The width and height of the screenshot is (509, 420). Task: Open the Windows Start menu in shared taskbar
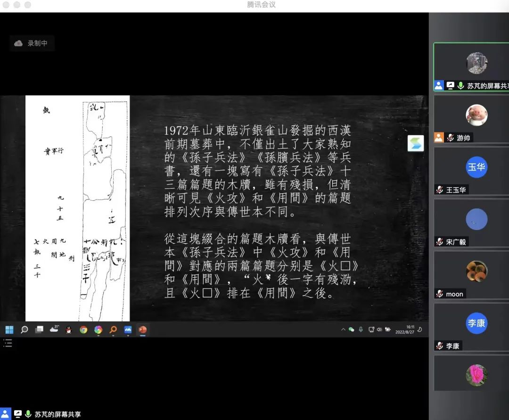coord(9,329)
